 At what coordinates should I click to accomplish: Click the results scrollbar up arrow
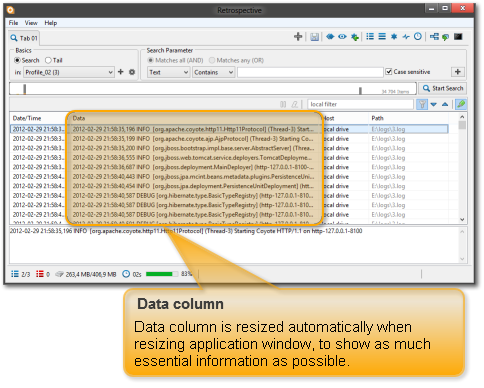click(462, 117)
